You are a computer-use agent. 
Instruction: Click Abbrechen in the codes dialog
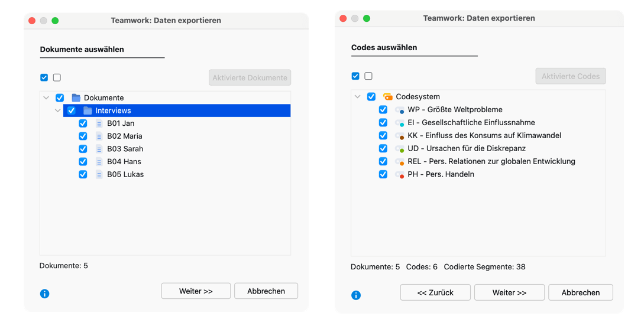pos(580,292)
